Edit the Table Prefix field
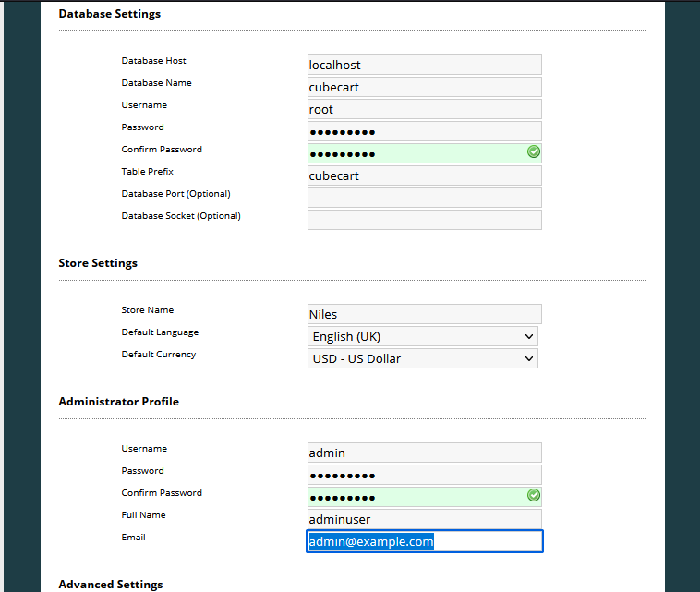Viewport: 700px width, 592px height. click(424, 175)
